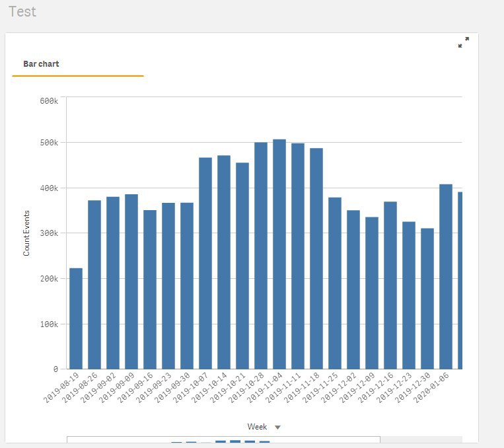Select the bar for 2019-12-30
Viewport: 504px width, 448px height.
pyautogui.click(x=427, y=299)
